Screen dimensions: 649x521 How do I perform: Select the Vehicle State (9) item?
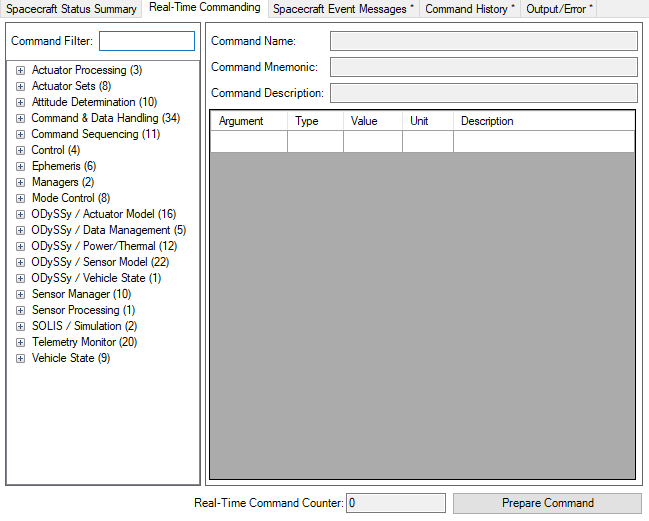tap(71, 358)
